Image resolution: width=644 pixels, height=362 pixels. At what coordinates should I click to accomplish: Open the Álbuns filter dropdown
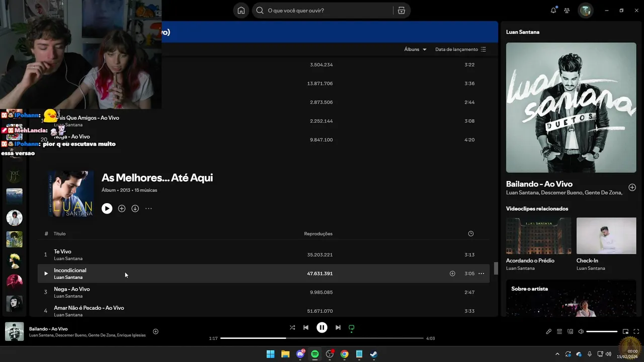tap(415, 49)
